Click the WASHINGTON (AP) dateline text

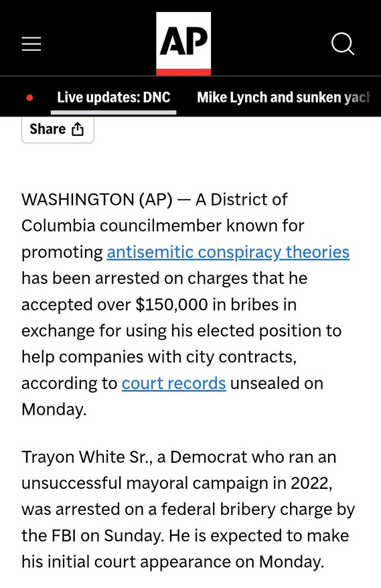click(96, 200)
